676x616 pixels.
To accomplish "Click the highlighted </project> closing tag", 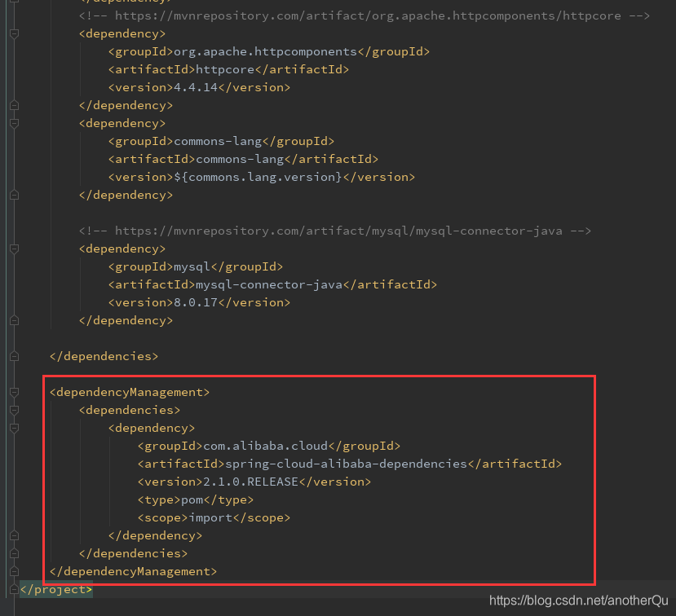I will coord(56,589).
